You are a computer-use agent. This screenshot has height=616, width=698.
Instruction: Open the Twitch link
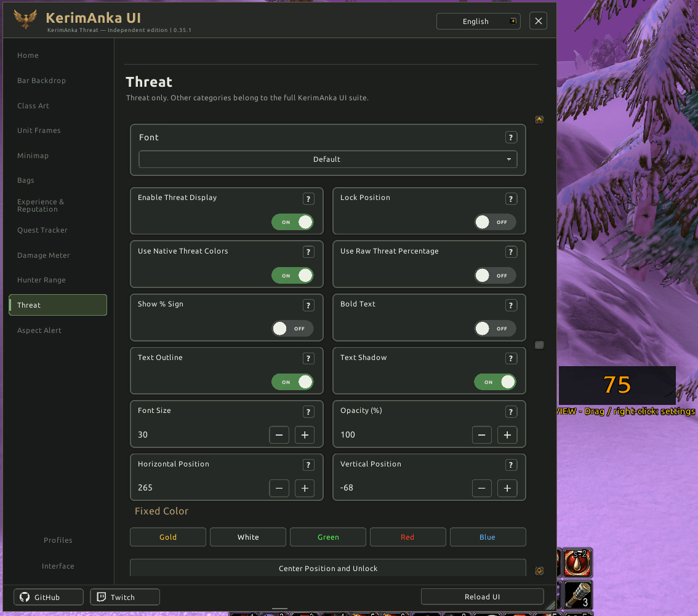pyautogui.click(x=124, y=597)
